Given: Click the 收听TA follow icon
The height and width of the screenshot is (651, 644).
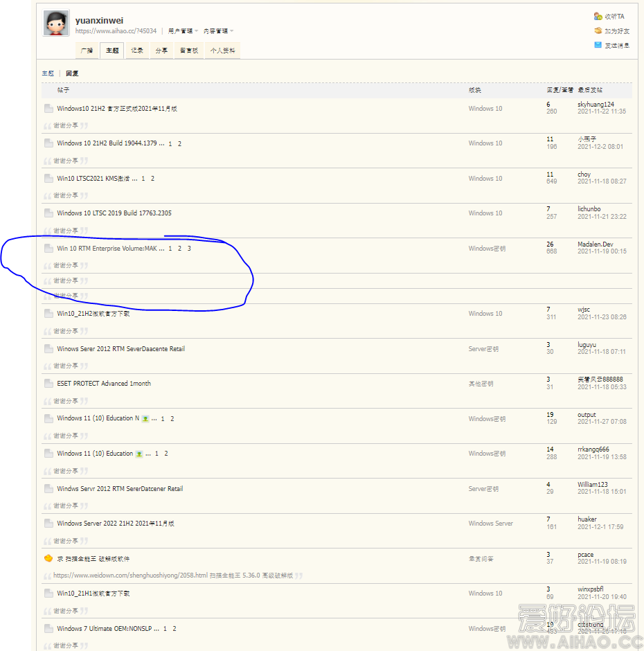Looking at the screenshot, I should point(598,16).
